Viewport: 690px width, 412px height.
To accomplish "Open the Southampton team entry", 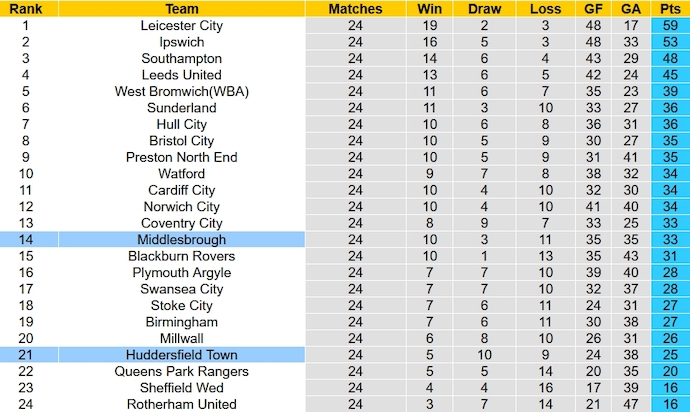I will (181, 59).
